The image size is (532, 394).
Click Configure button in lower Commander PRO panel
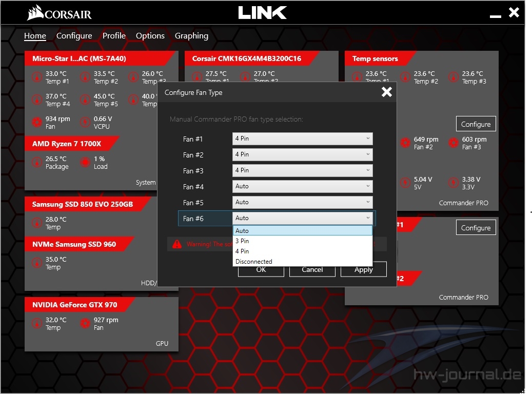click(476, 228)
